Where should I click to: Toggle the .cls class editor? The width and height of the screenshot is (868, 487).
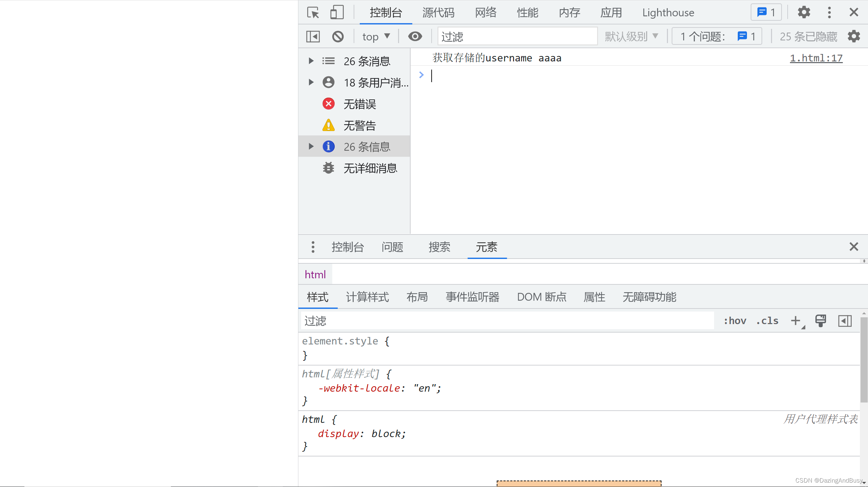point(767,320)
